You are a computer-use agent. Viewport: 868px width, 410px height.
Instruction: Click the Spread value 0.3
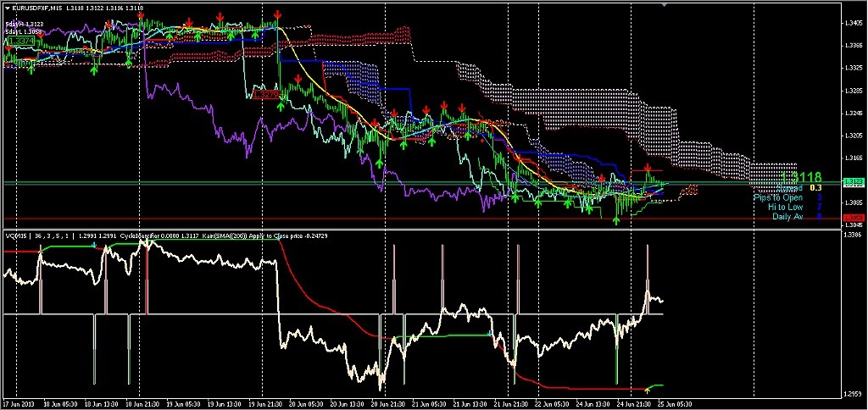point(815,188)
